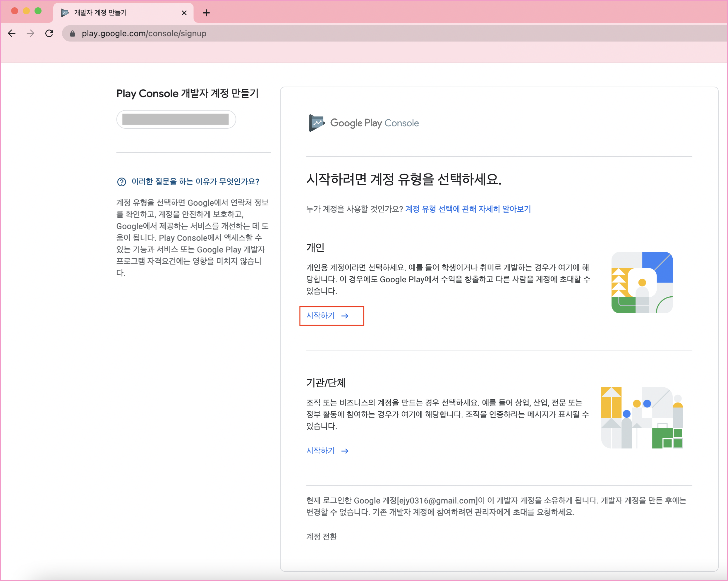Click the Play Console 개발자 계정 만들기 title
Viewport: 728px width, 581px height.
[187, 93]
